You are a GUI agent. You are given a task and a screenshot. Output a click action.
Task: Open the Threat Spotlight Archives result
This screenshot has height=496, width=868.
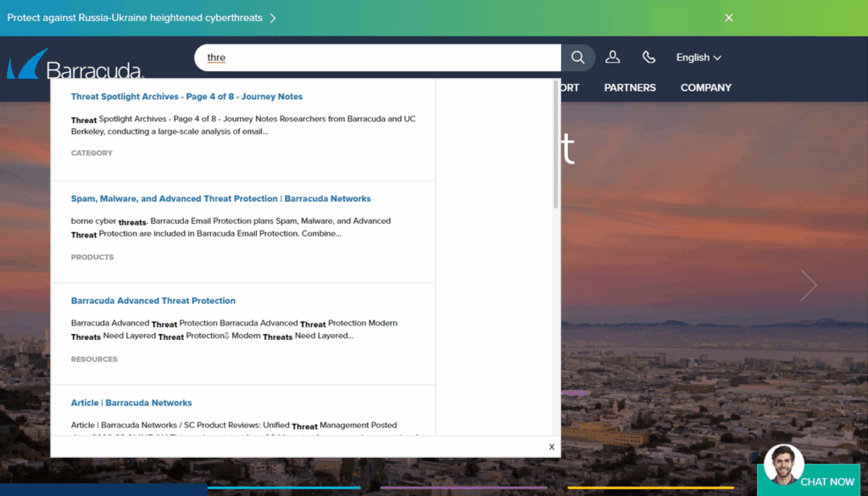click(x=186, y=96)
